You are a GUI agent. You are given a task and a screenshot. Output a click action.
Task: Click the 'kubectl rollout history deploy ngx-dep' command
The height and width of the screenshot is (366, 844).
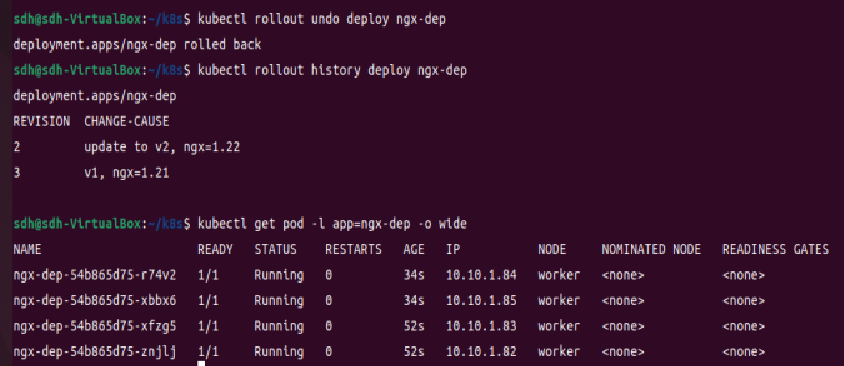(x=332, y=71)
